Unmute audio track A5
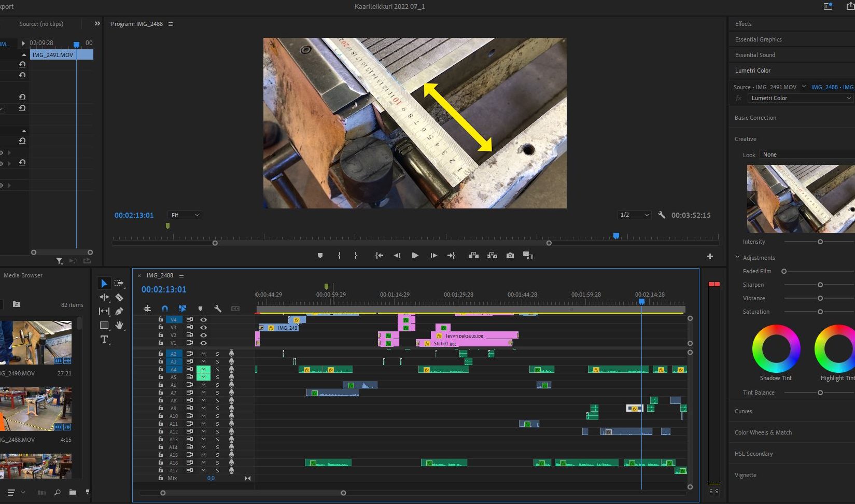This screenshot has width=855, height=504. [x=203, y=377]
